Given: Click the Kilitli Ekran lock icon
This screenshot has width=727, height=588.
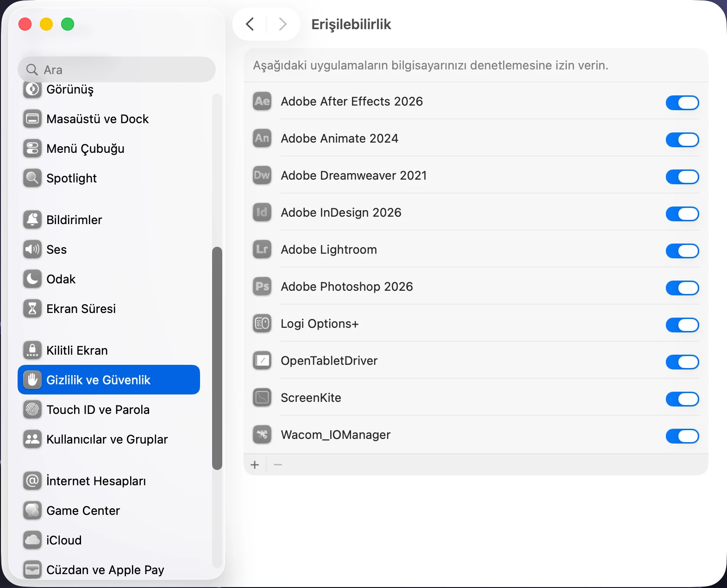Looking at the screenshot, I should (x=32, y=350).
